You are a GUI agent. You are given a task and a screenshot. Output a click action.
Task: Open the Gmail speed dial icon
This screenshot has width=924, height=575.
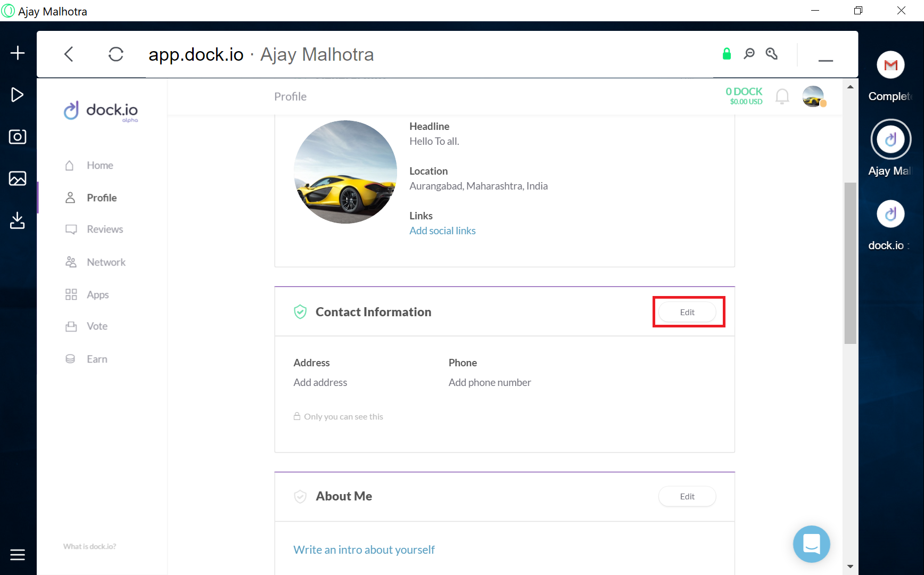890,65
